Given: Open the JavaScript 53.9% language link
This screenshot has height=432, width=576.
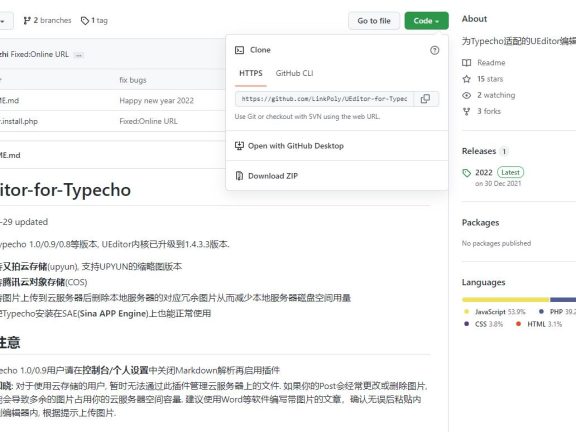Looking at the screenshot, I should 500,312.
